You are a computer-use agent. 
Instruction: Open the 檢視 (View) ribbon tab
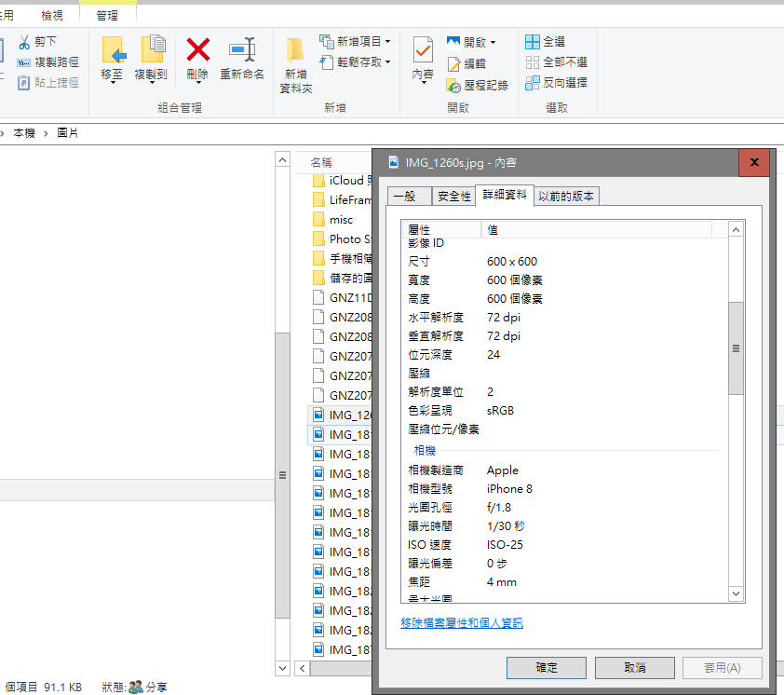pos(53,15)
